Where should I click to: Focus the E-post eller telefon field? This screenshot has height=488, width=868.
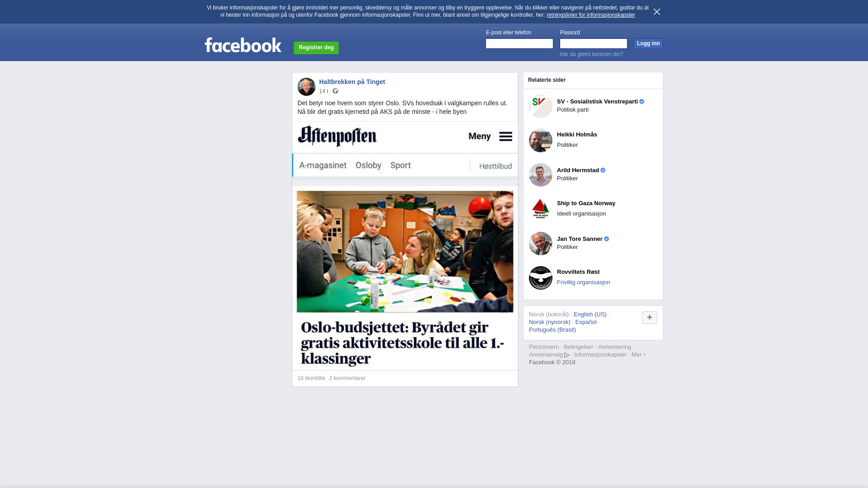click(519, 43)
